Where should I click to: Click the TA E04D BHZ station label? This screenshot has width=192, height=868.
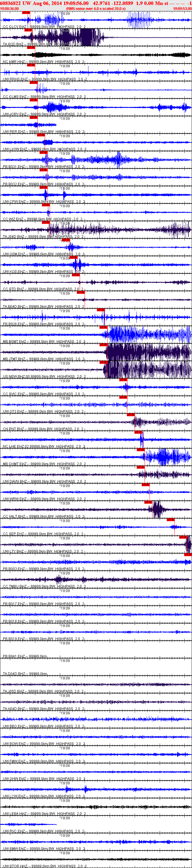[x=43, y=307]
